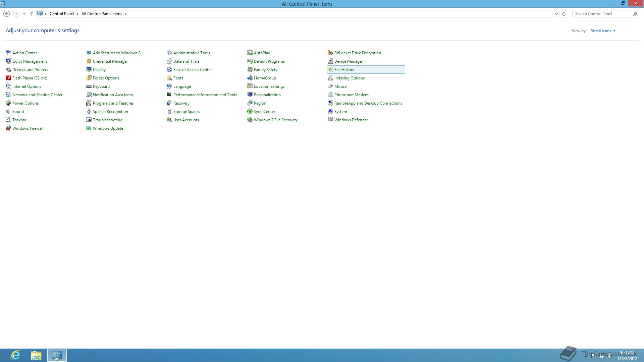Open Performance Information and Tools
The height and width of the screenshot is (362, 644).
click(x=205, y=95)
